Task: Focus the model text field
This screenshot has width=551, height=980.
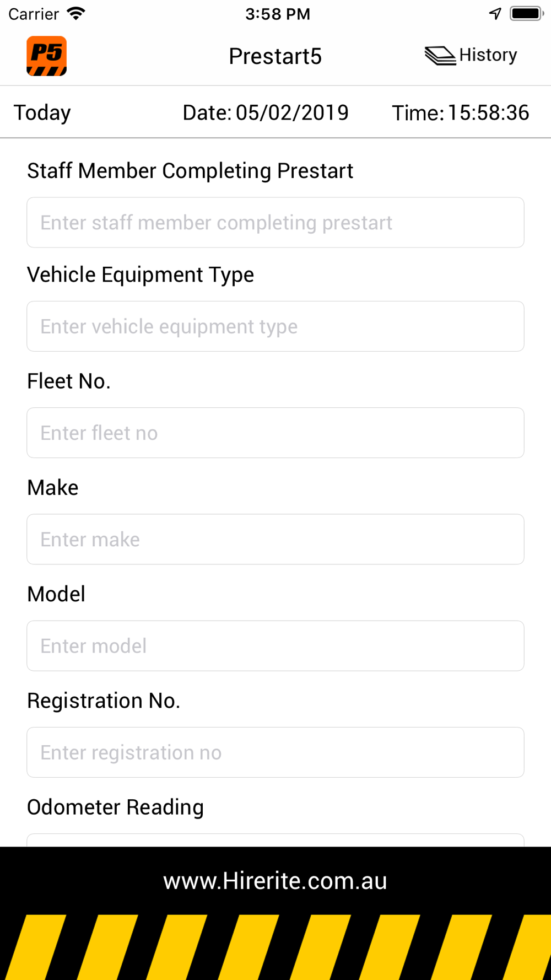Action: [275, 646]
